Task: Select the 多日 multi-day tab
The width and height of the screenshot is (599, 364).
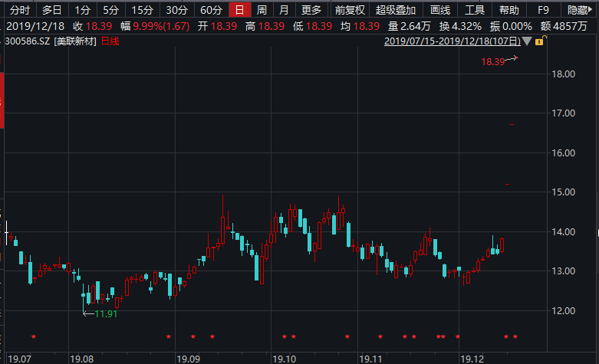Action: [x=51, y=10]
